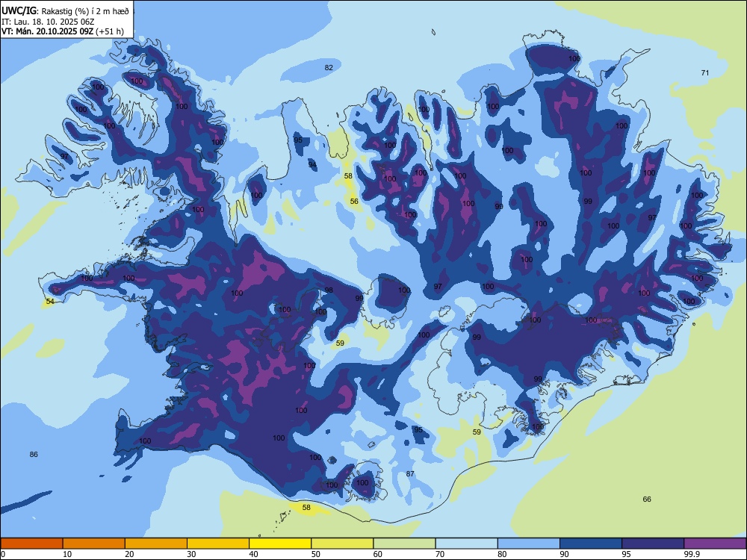Select the dark blue 90–95 legend swatch
The width and height of the screenshot is (747, 560).
point(591,544)
